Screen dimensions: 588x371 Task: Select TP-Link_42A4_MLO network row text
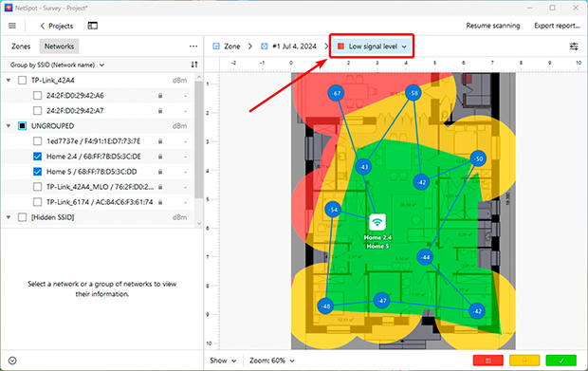click(x=100, y=187)
